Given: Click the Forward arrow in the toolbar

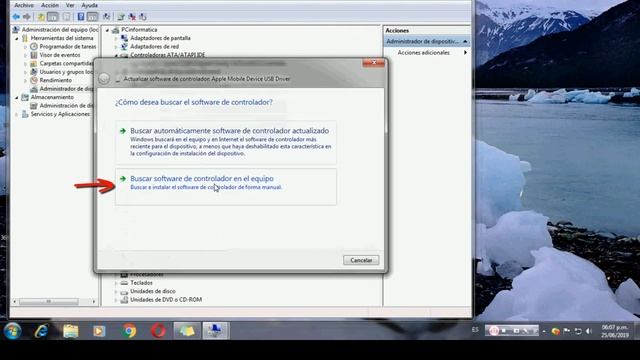Looking at the screenshot, I should pyautogui.click(x=27, y=17).
